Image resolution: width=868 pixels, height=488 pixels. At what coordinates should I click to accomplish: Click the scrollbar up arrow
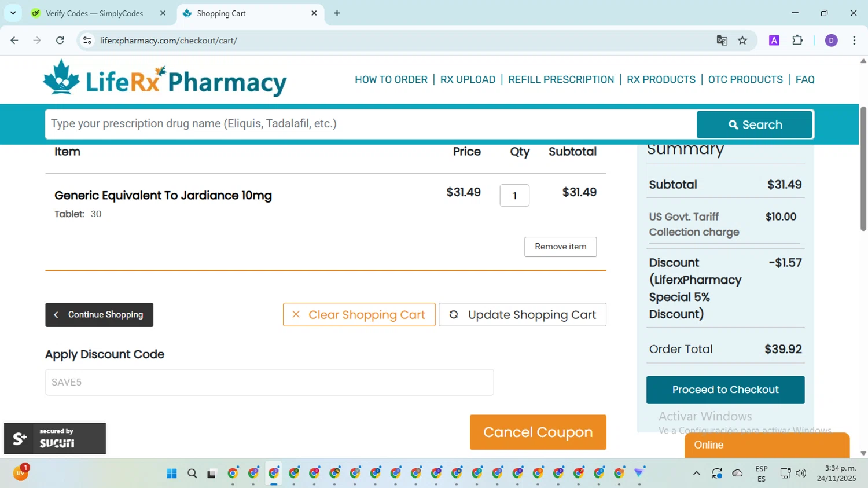tap(863, 61)
